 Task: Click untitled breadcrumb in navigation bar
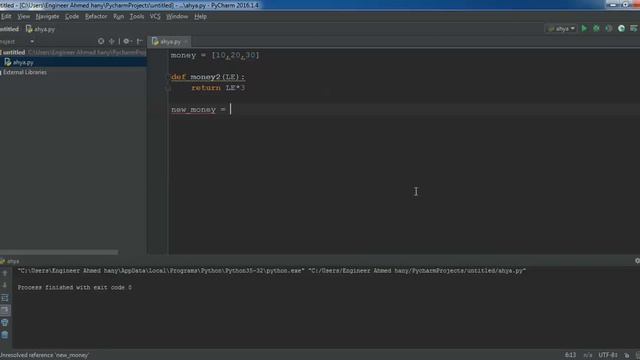pyautogui.click(x=9, y=29)
